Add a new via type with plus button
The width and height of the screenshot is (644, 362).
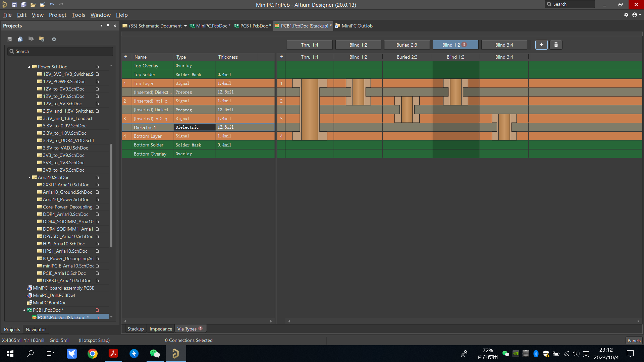(541, 45)
